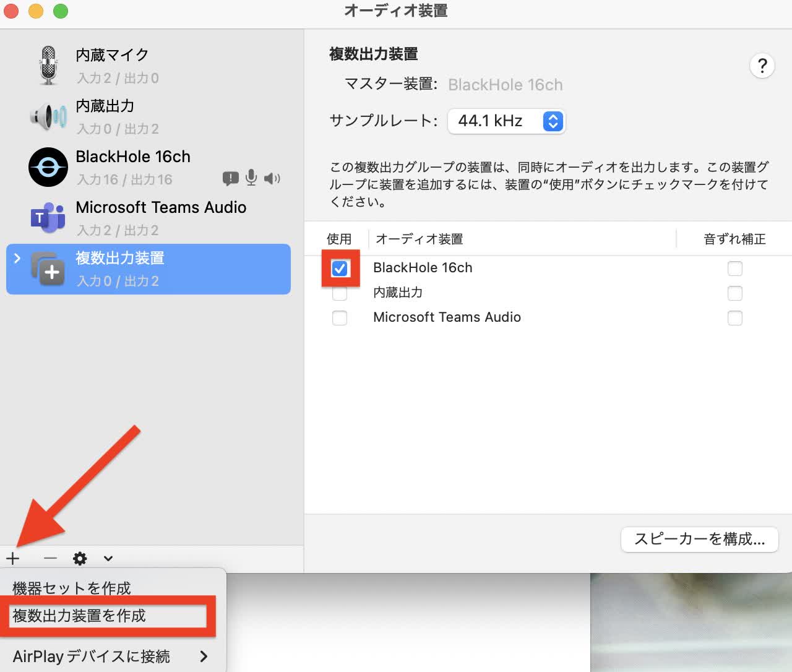
Task: Click the BlackHole 16ch table row name
Action: (x=423, y=268)
